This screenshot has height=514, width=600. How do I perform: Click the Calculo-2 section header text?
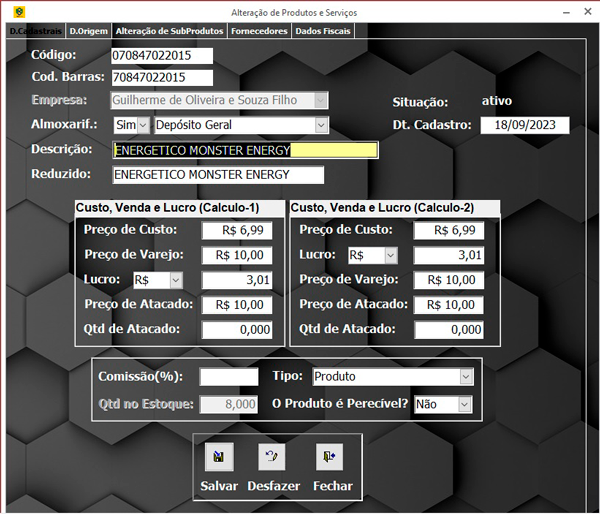pos(382,208)
